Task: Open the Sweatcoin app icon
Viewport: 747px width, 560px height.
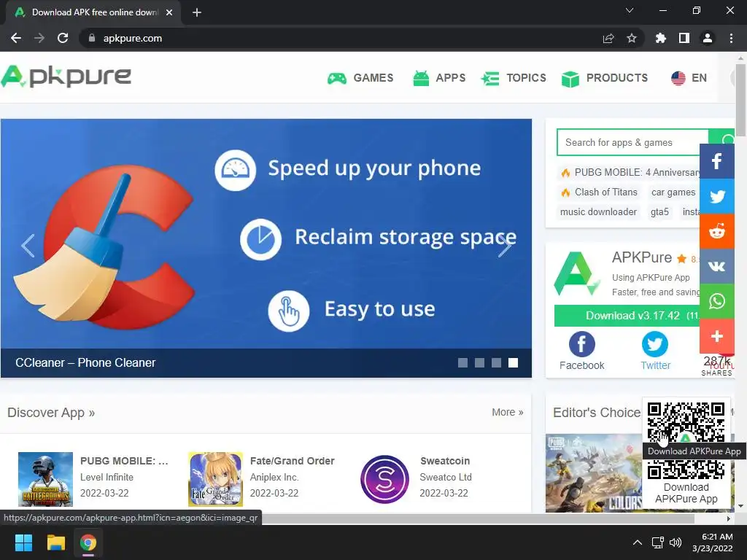Action: 385,479
